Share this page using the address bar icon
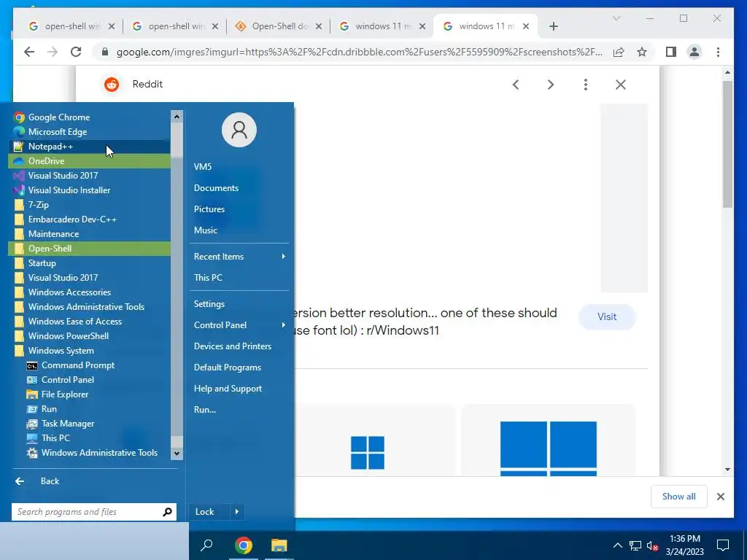 pos(619,52)
